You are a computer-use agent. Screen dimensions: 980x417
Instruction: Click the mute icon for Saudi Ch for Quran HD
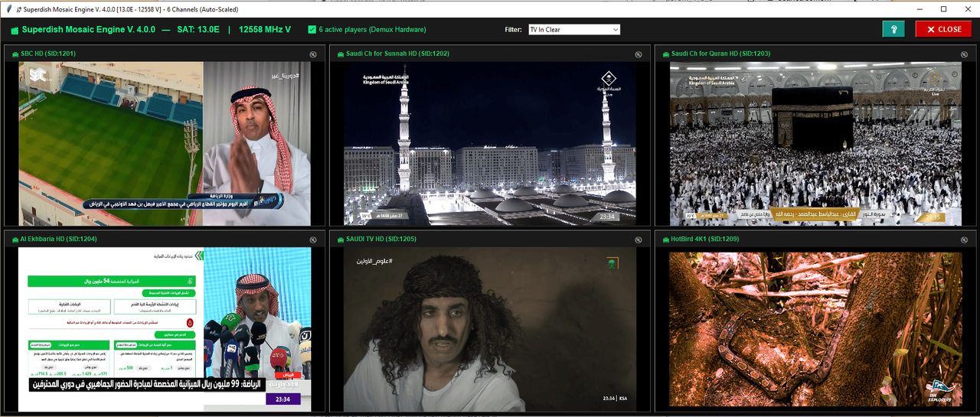coord(964,54)
